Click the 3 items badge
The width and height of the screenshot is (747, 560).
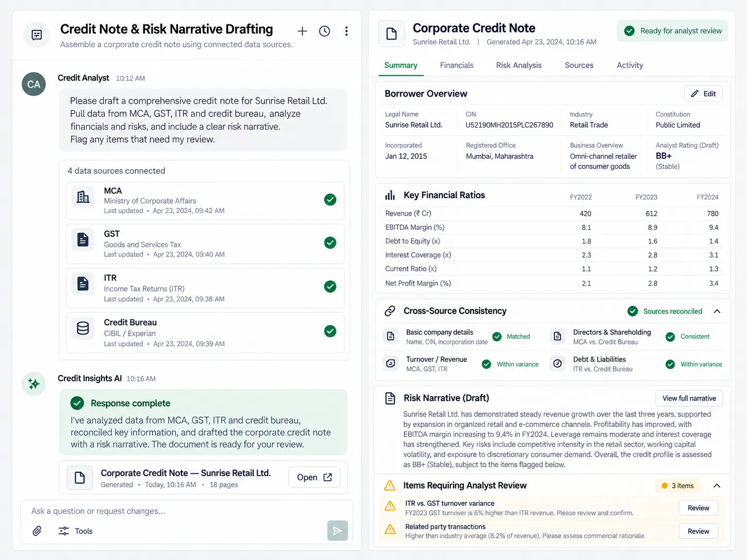pyautogui.click(x=678, y=486)
